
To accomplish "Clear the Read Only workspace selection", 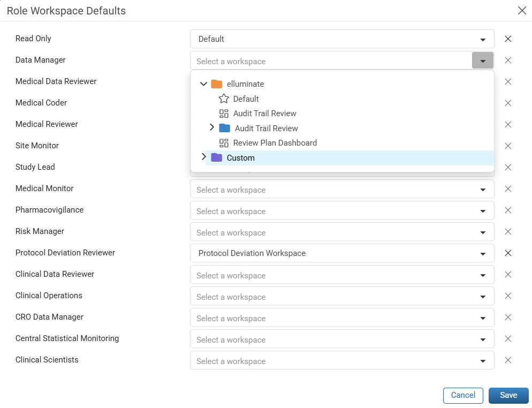I will (x=507, y=39).
